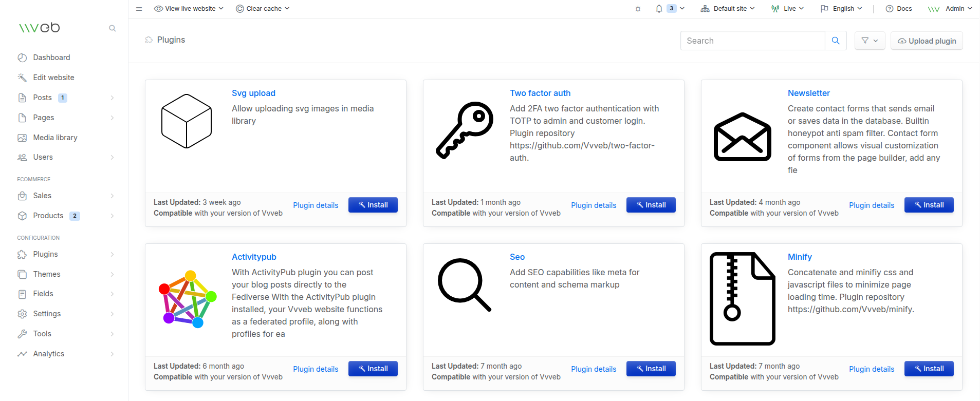Go to Media library

[55, 138]
